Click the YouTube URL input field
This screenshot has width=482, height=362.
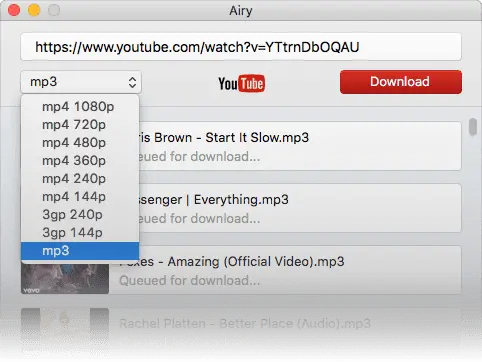point(241,47)
